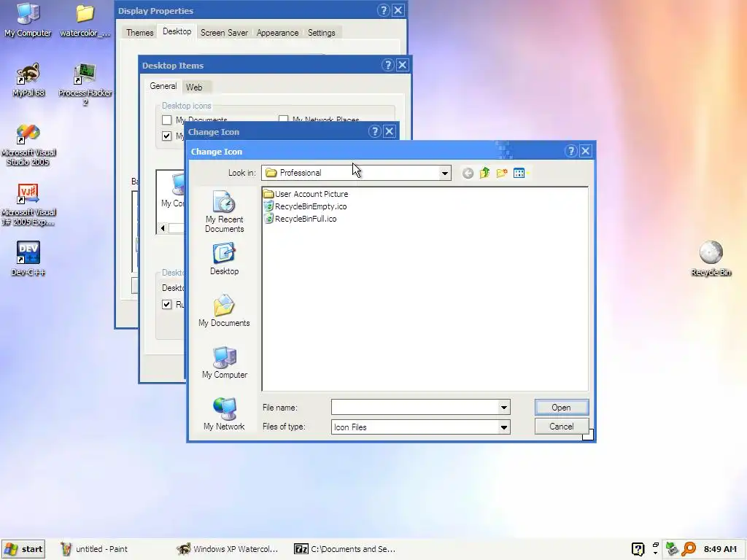Switch to Appearance tab
The width and height of the screenshot is (747, 560).
pyautogui.click(x=277, y=33)
